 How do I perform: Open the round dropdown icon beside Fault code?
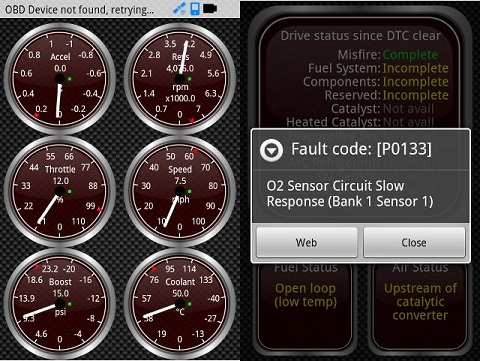click(x=272, y=151)
